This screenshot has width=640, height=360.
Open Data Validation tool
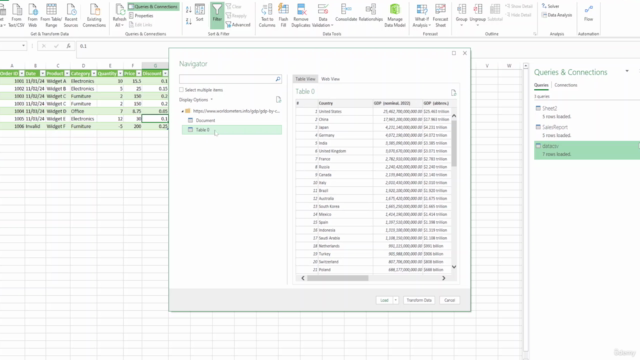[x=323, y=15]
